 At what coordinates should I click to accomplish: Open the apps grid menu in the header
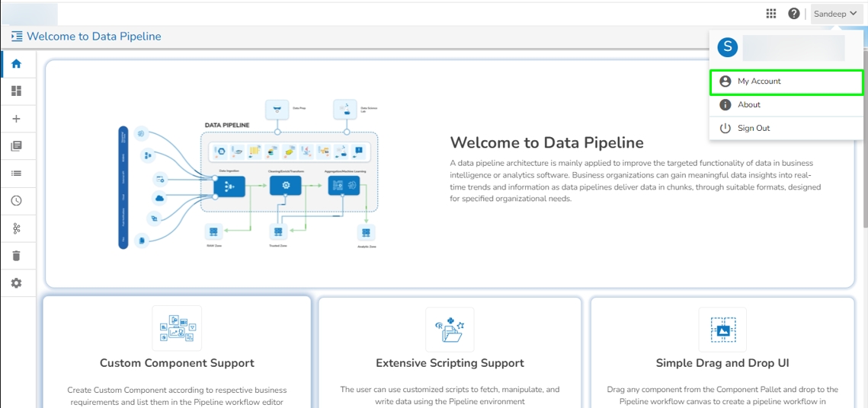pos(771,14)
